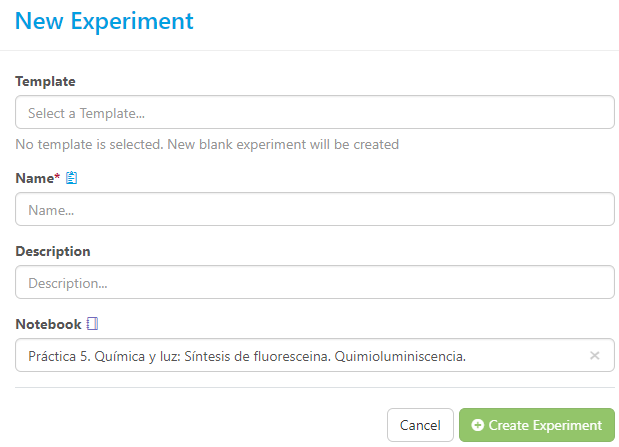Screen dimensions: 619x447
Task: Open the Select a Template dropdown
Action: tap(314, 112)
